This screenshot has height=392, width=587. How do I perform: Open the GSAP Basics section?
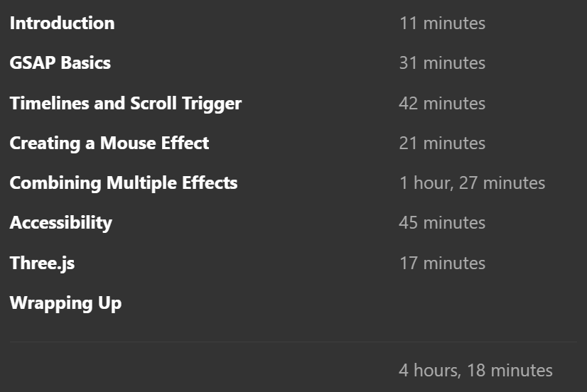pyautogui.click(x=60, y=62)
